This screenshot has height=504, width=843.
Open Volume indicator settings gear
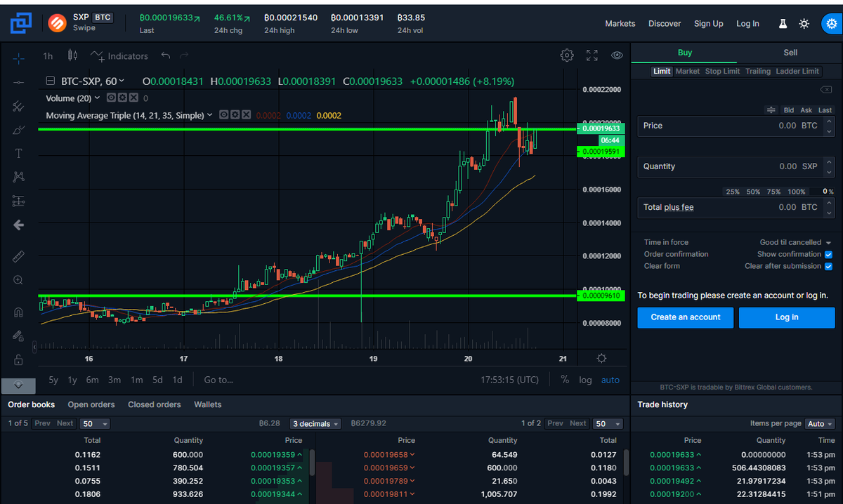(122, 98)
